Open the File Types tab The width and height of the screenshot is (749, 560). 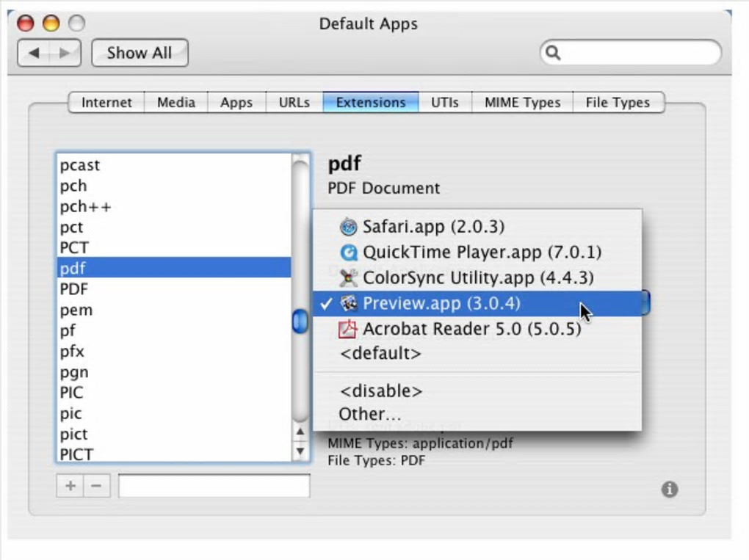point(618,103)
